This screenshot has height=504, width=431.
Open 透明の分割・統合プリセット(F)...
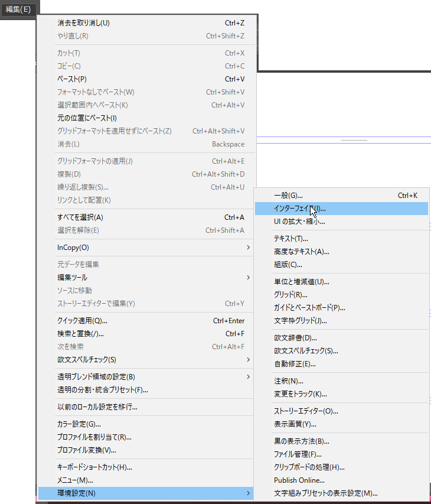click(148, 389)
